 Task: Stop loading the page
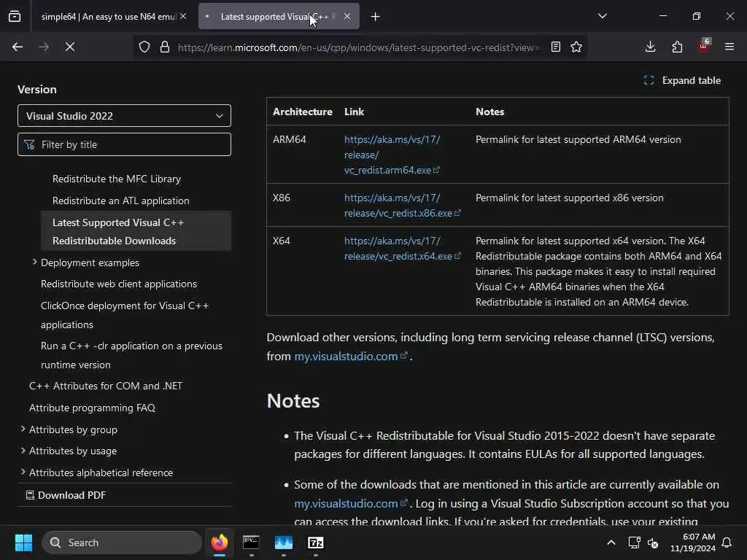pyautogui.click(x=70, y=47)
